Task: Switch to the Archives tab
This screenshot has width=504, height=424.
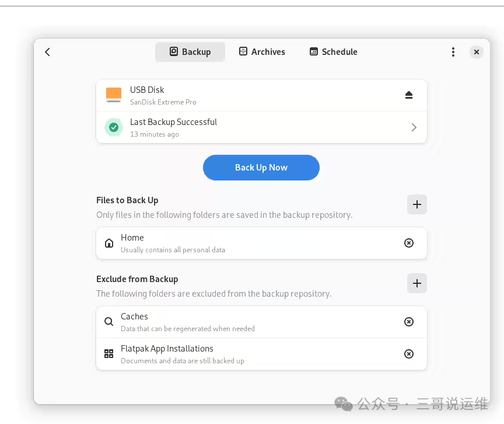Action: pyautogui.click(x=262, y=52)
